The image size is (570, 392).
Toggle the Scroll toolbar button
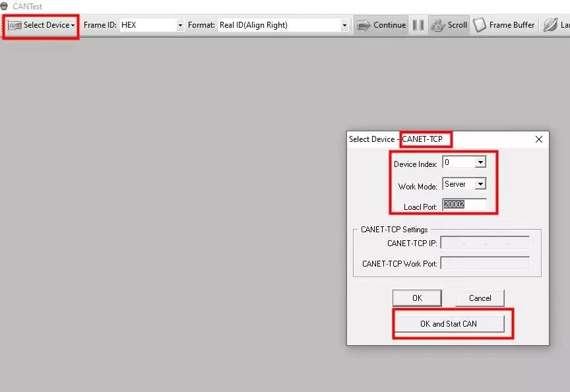pyautogui.click(x=449, y=25)
